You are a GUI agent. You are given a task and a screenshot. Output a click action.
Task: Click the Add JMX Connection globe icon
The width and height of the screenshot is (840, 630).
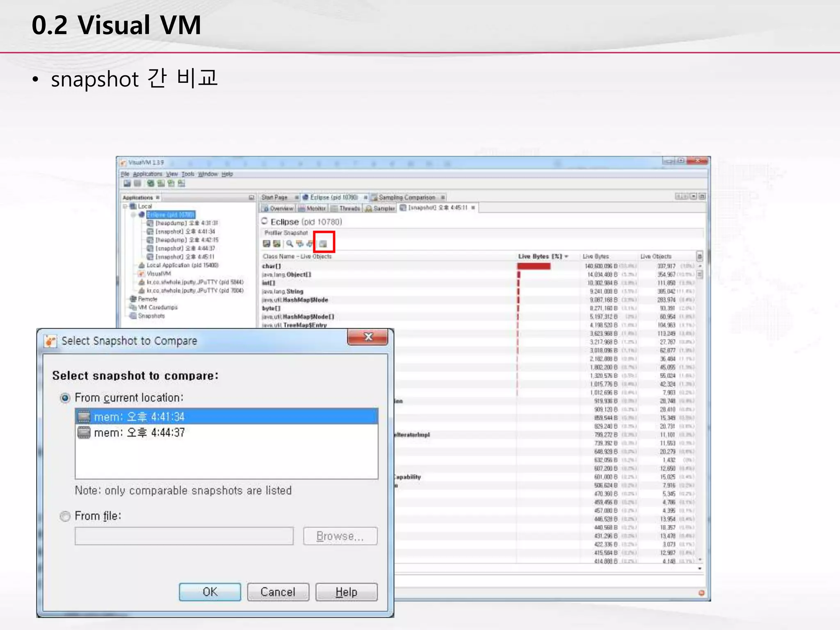(x=151, y=183)
